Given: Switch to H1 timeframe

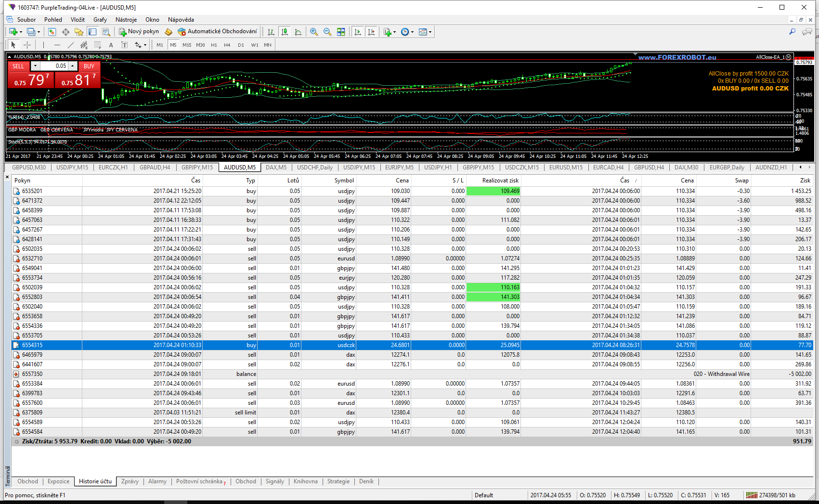Looking at the screenshot, I should click(x=214, y=45).
